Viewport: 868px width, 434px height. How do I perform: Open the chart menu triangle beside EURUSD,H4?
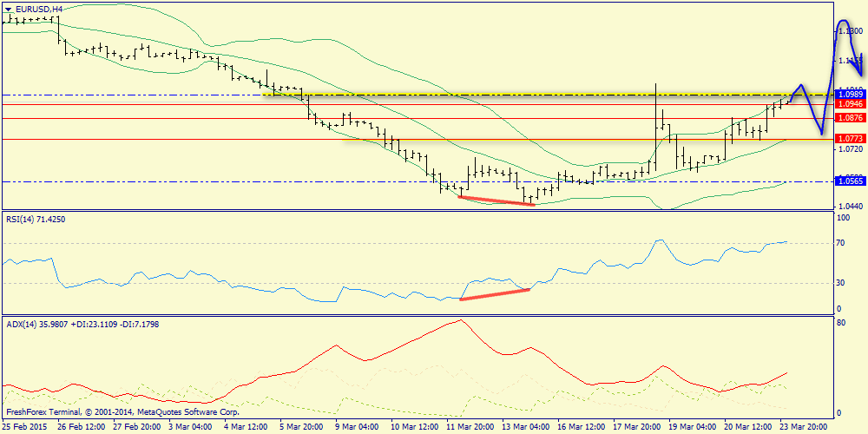pyautogui.click(x=8, y=9)
